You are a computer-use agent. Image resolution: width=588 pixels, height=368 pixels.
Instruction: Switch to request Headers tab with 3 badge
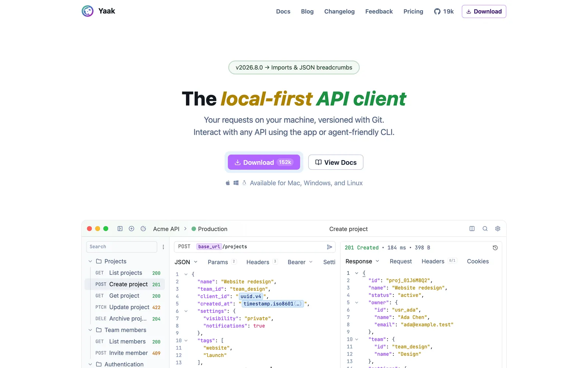coord(262,262)
